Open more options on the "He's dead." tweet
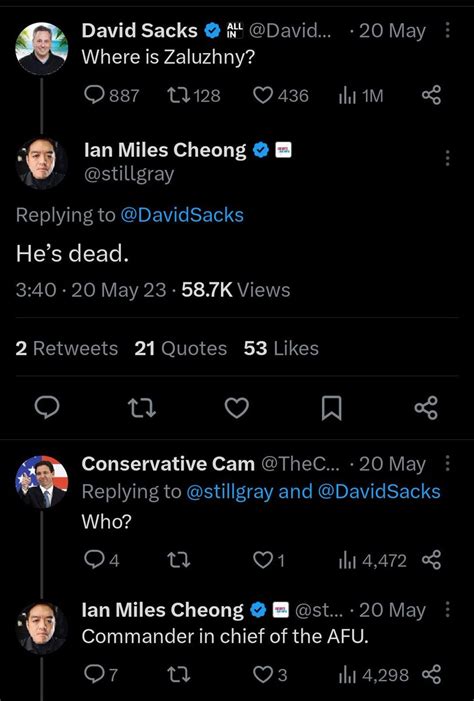474x701 pixels. 447,158
